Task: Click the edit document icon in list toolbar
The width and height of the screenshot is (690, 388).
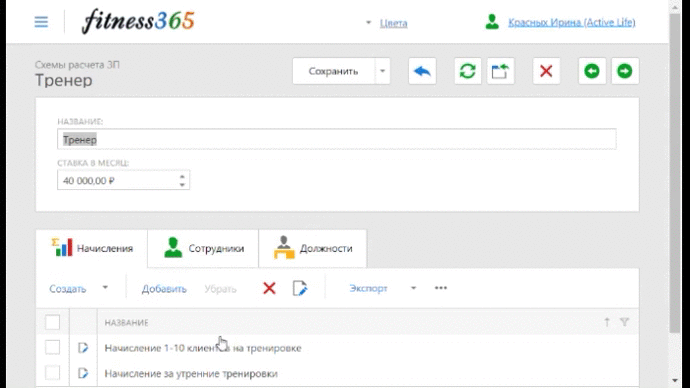Action: 300,289
